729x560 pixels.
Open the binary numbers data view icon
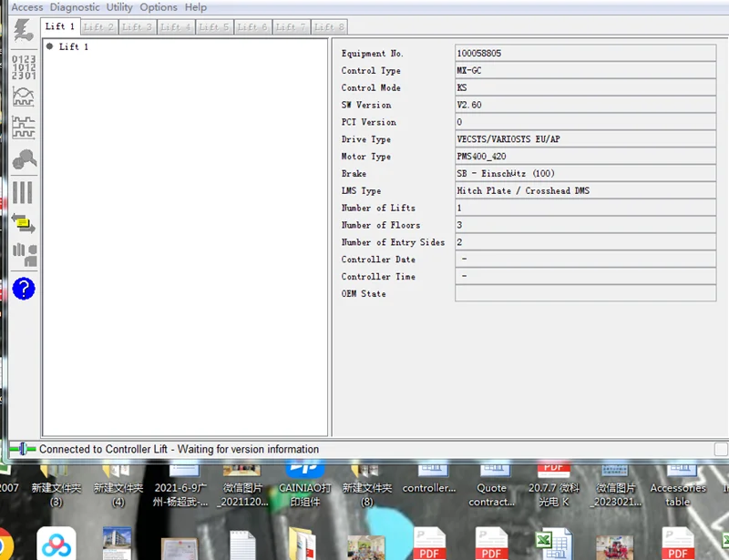[x=24, y=66]
